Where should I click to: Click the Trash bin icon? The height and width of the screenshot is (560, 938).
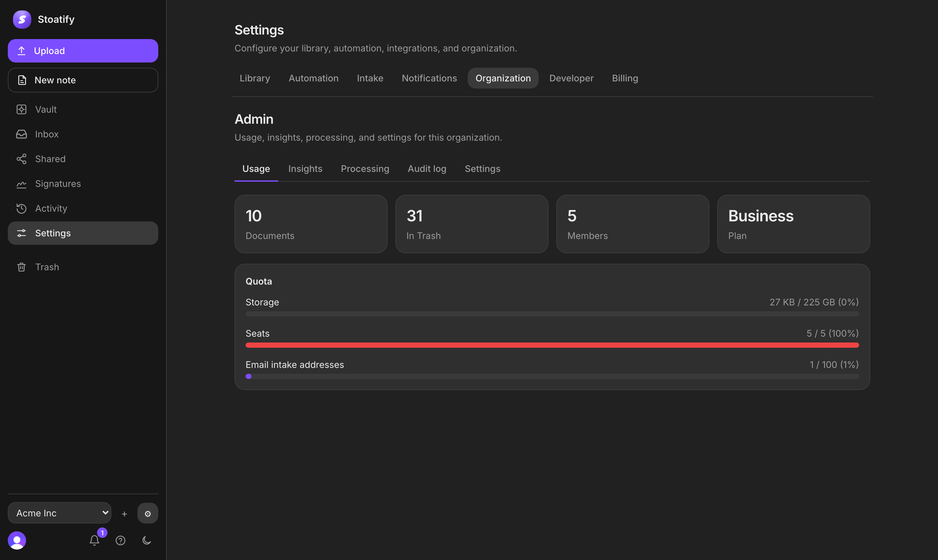21,267
